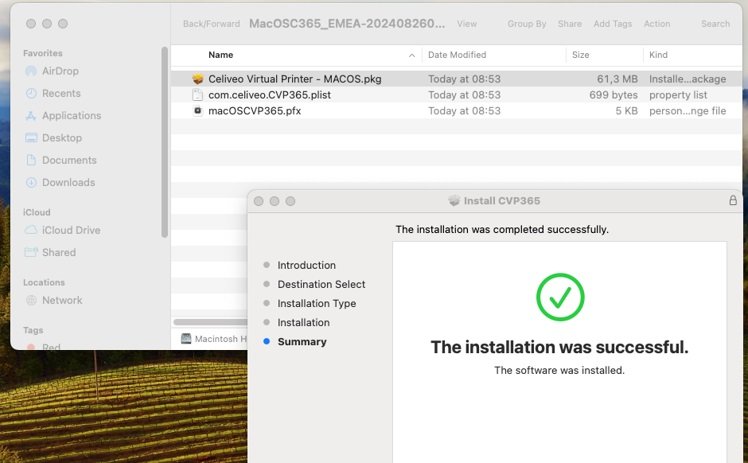The image size is (748, 463).
Task: Sort files by Size column
Action: click(581, 55)
